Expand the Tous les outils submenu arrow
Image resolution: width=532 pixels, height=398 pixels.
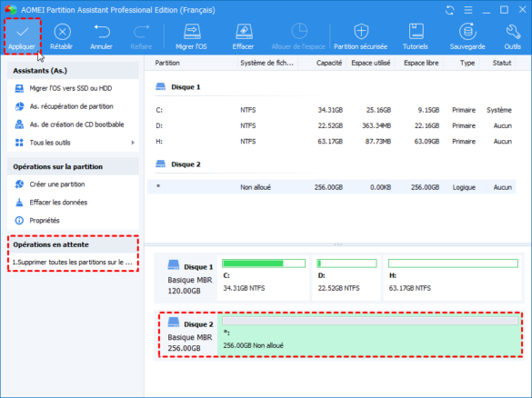133,143
